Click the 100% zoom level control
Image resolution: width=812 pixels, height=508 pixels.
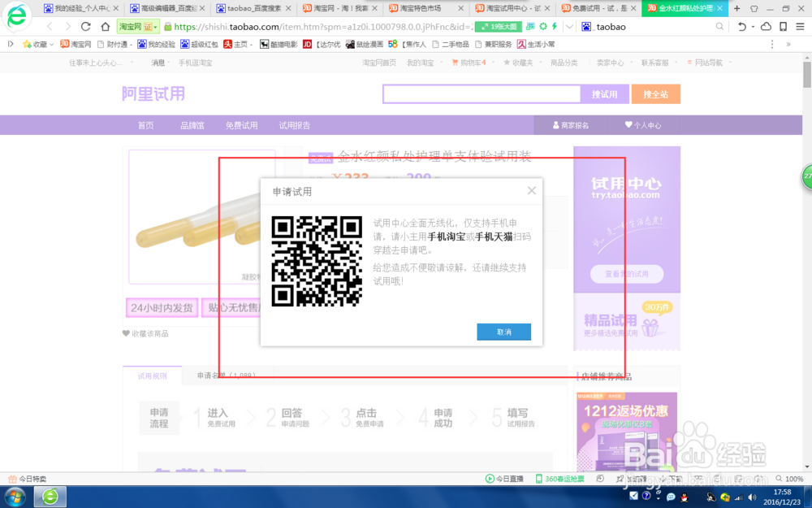789,479
